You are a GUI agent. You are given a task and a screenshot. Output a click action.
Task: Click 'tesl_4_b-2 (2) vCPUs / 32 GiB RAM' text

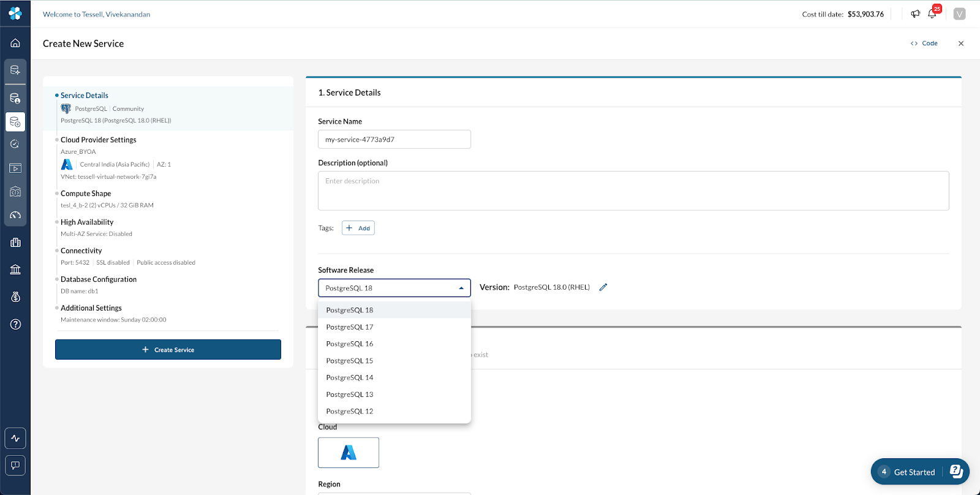[107, 205]
